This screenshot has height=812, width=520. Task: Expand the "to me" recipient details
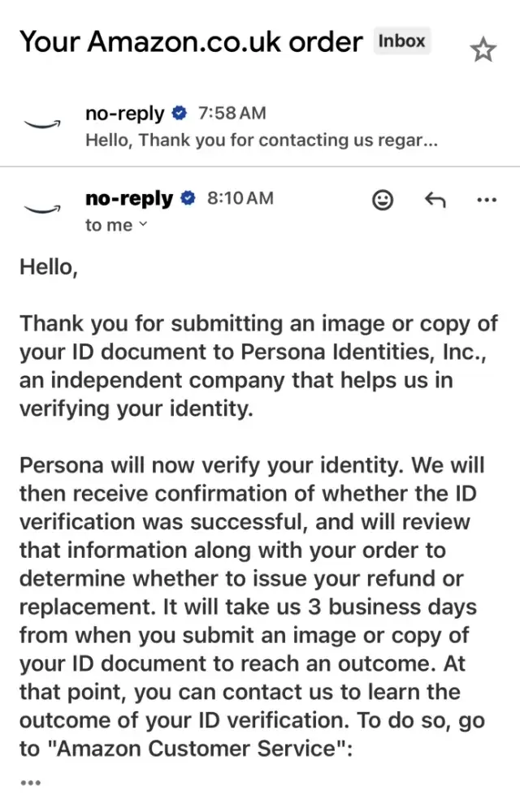point(116,225)
